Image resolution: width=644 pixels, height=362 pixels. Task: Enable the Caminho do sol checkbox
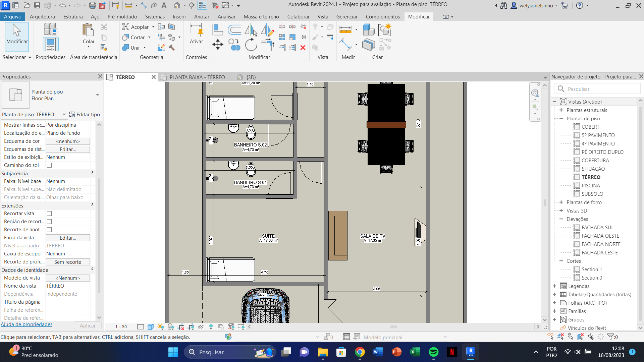point(49,165)
